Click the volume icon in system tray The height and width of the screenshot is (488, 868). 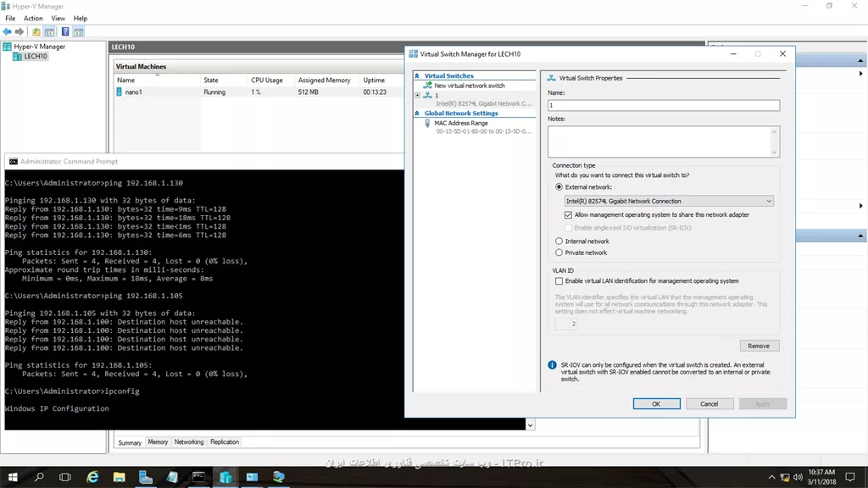798,477
